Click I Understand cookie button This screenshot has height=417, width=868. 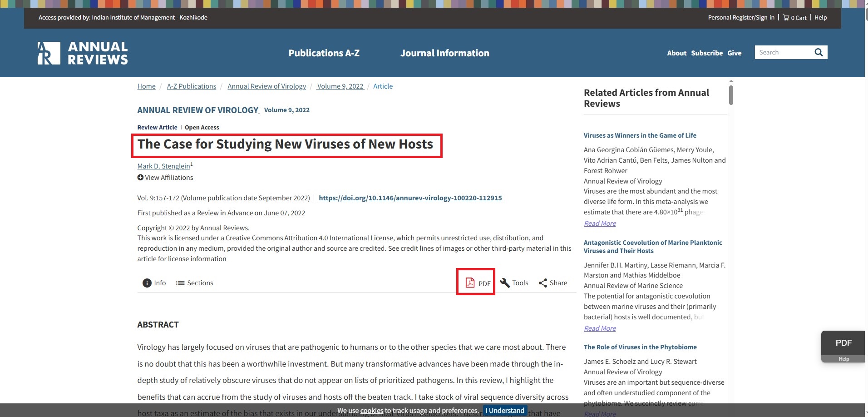point(504,411)
